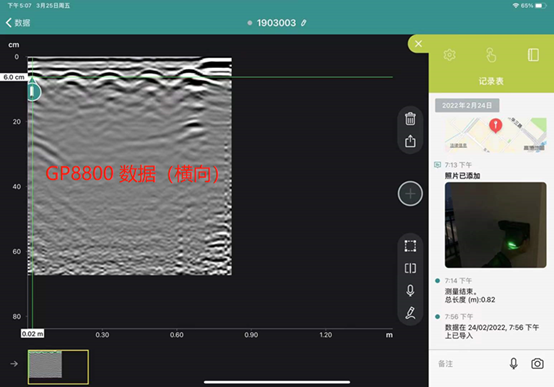Open the location map thumbnail
The width and height of the screenshot is (554, 387).
pos(495,135)
